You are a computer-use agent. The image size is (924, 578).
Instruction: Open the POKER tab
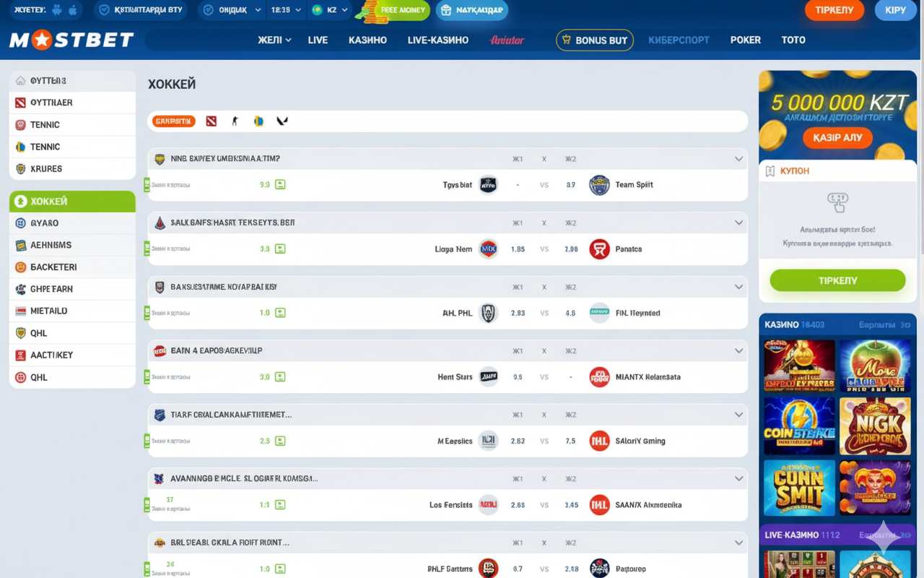tap(746, 40)
